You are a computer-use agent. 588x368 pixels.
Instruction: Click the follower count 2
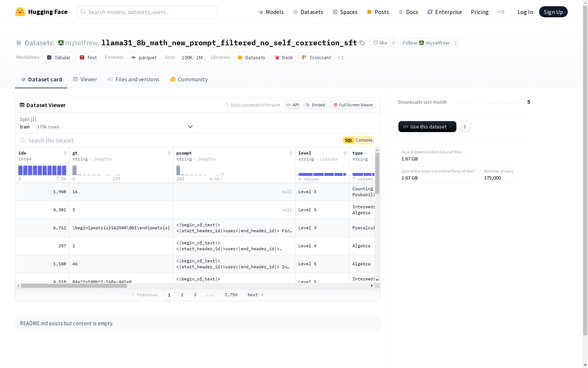[455, 43]
